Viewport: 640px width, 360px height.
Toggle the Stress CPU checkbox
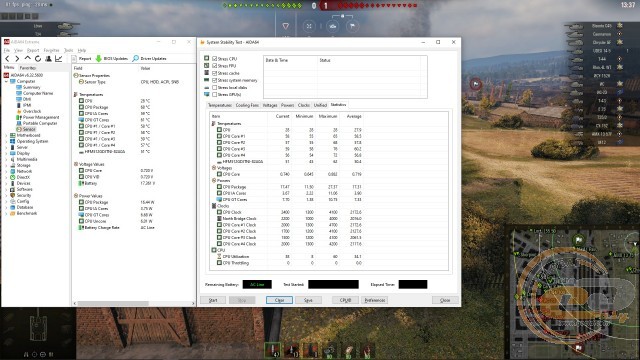(215, 59)
